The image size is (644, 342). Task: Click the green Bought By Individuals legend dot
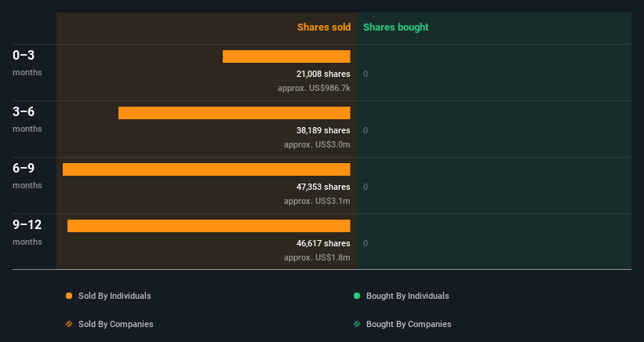357,296
